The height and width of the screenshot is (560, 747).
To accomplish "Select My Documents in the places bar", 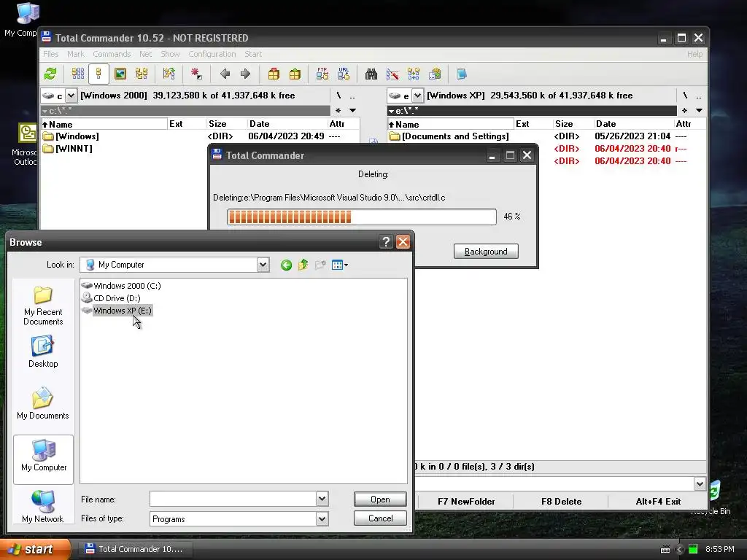I will point(43,404).
